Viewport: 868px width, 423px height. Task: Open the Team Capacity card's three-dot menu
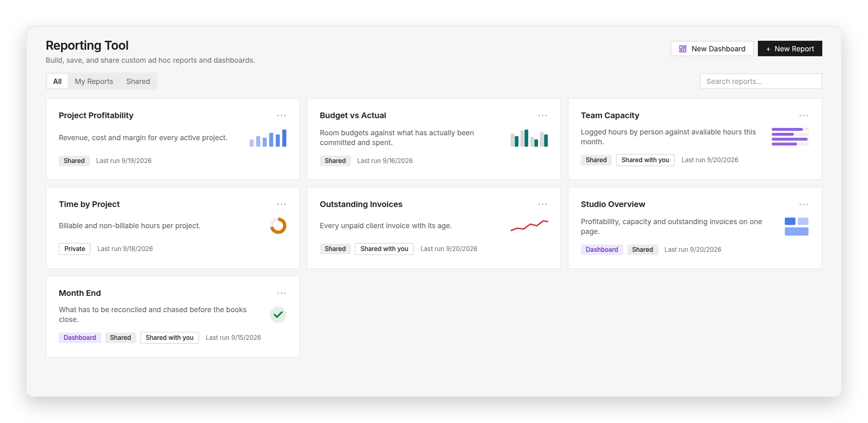(x=804, y=116)
